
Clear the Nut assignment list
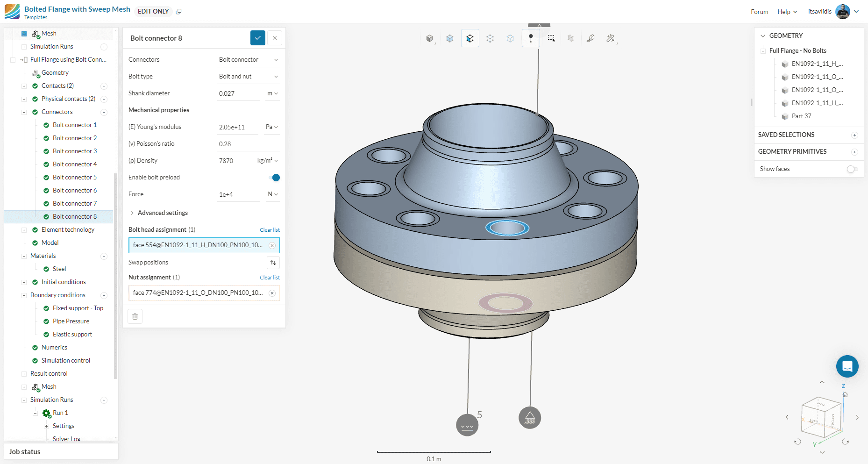(270, 278)
